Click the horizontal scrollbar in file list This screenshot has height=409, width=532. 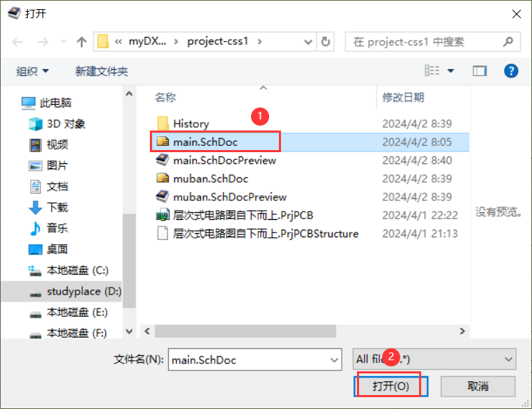(x=245, y=332)
